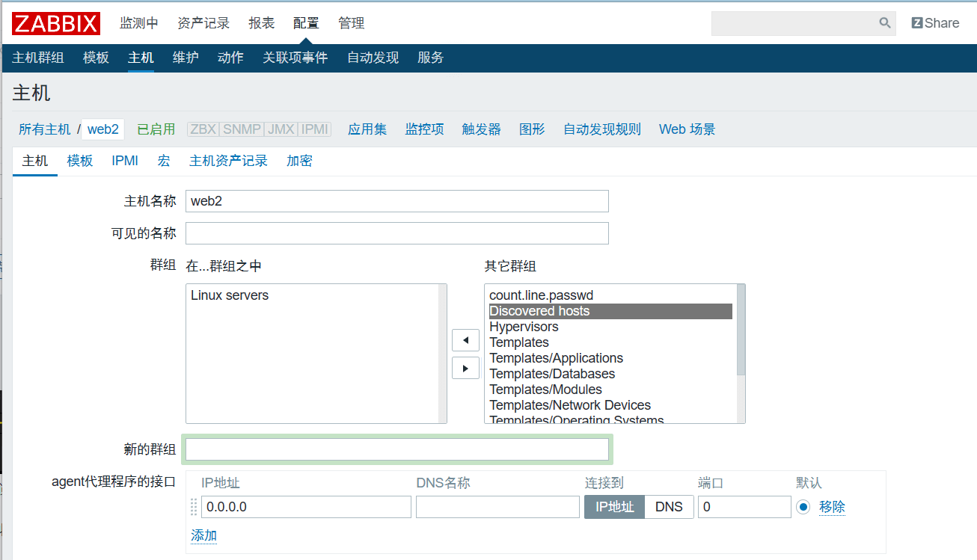Go to 关联项事件 submenu
The height and width of the screenshot is (560, 977).
[x=295, y=58]
